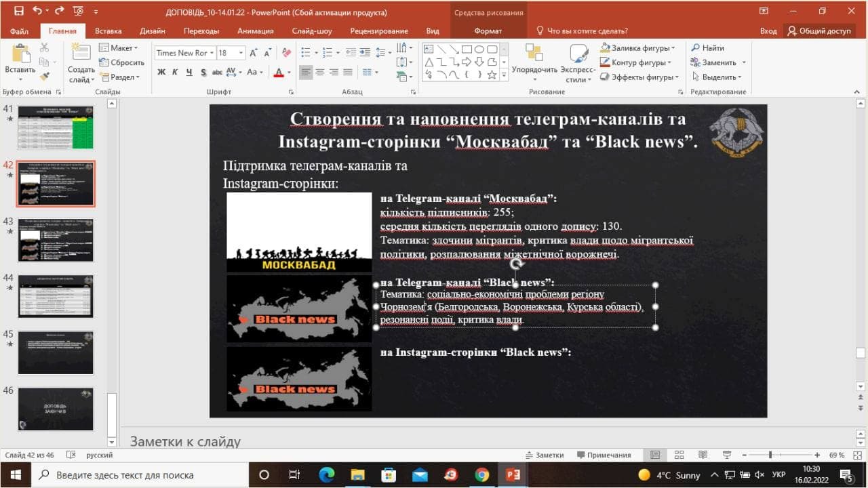The image size is (868, 488).
Task: Choose the triangle shape
Action: point(429,62)
